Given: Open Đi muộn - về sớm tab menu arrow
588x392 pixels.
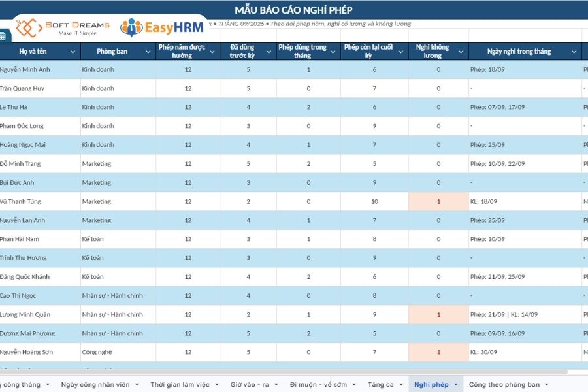Looking at the screenshot, I should (354, 385).
